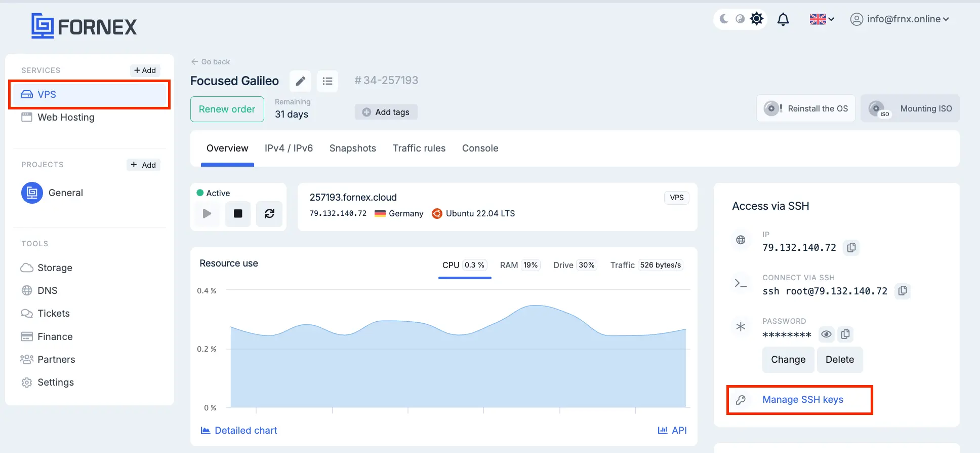The height and width of the screenshot is (453, 980).
Task: Open Partners section
Action: coord(48,359)
